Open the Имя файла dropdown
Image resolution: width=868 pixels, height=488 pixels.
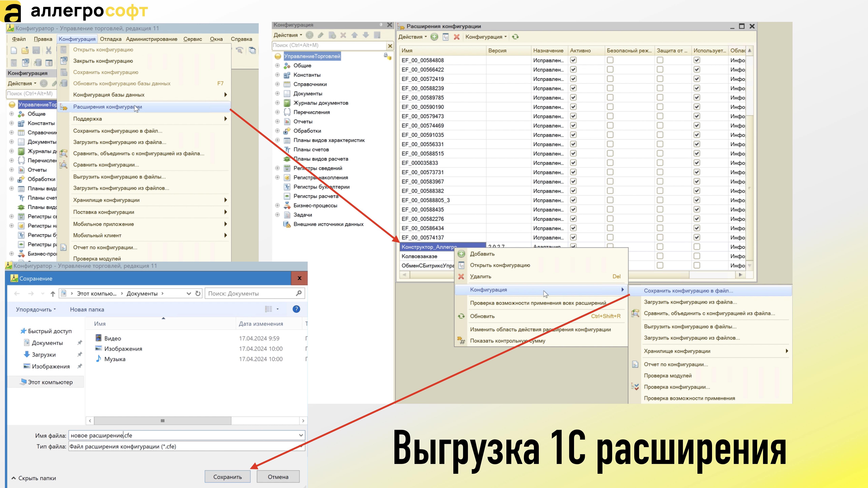pyautogui.click(x=301, y=435)
